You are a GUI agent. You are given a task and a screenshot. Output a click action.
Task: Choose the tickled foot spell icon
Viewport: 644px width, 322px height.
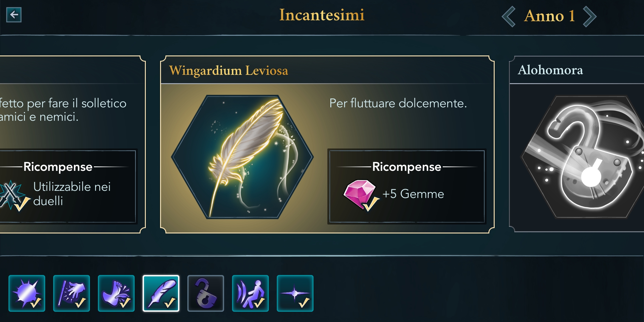coord(116,293)
